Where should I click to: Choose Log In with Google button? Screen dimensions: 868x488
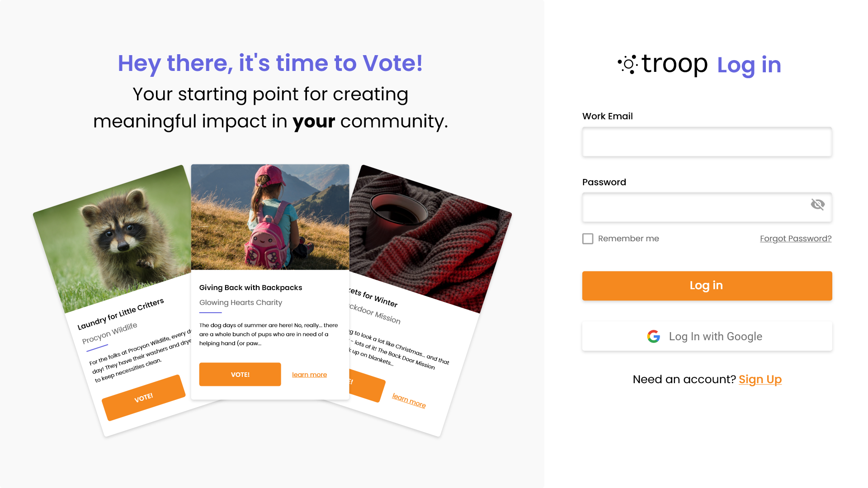click(x=707, y=337)
